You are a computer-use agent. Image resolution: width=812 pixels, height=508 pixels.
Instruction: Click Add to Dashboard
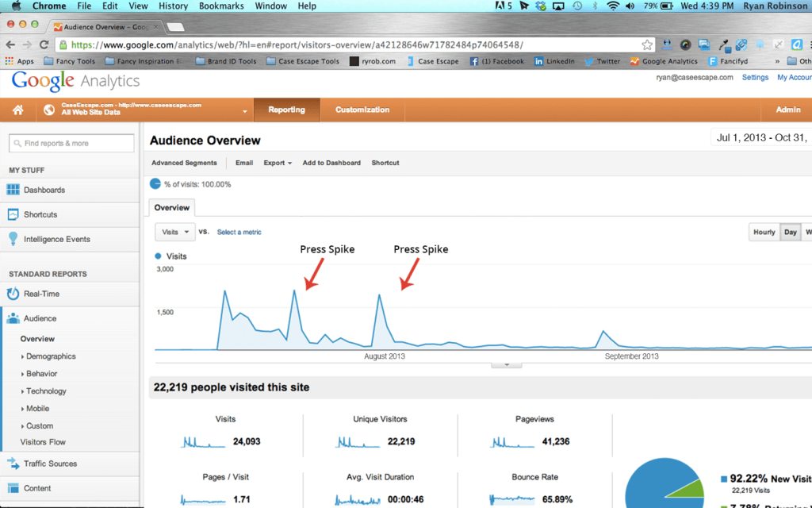tap(331, 163)
